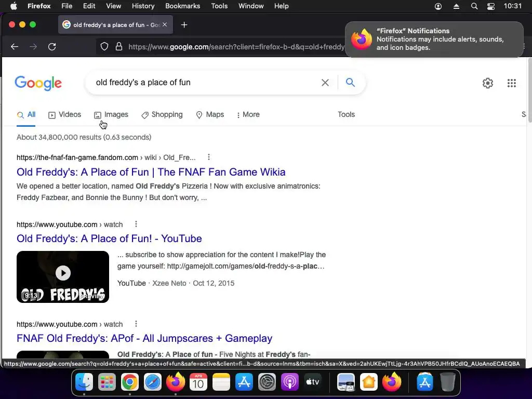Click the Firefox back arrow button

[x=15, y=46]
